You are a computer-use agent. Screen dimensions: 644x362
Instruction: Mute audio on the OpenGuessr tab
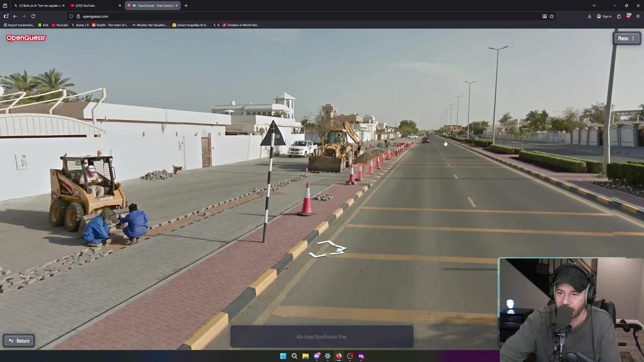click(134, 6)
